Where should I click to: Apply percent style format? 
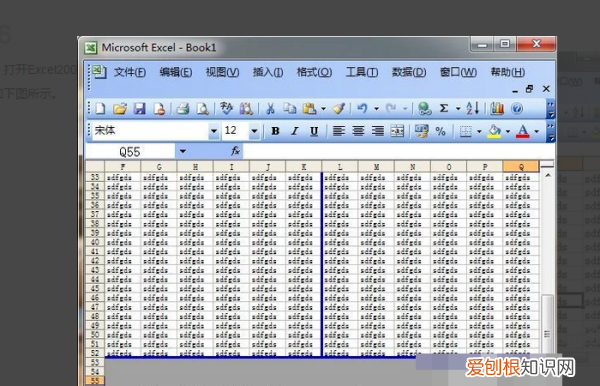point(441,131)
